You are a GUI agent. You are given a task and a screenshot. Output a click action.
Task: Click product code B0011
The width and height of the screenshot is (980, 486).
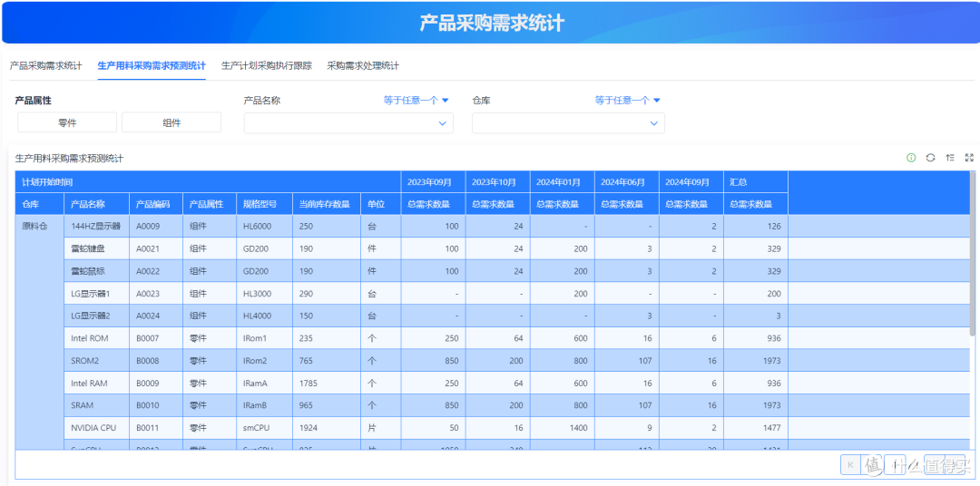coord(156,428)
